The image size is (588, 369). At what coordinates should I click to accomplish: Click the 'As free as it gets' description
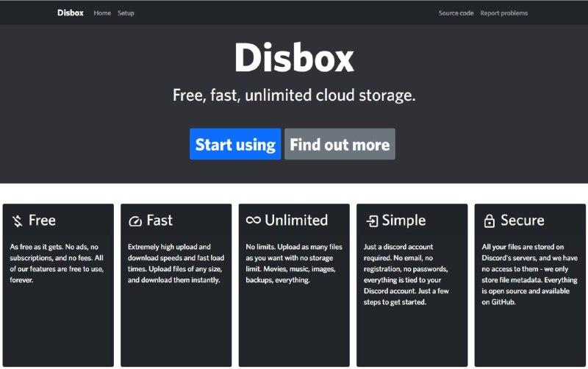coord(57,263)
